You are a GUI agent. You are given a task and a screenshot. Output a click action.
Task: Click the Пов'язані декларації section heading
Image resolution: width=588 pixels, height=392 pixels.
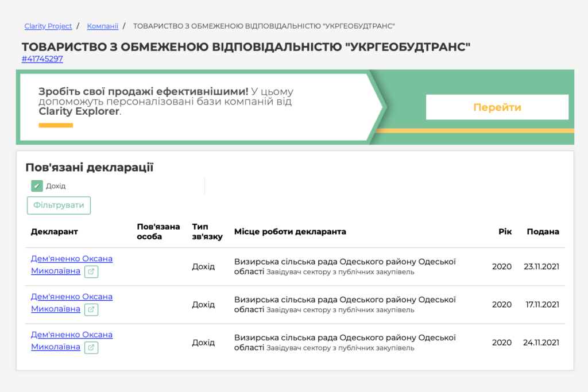tap(89, 167)
